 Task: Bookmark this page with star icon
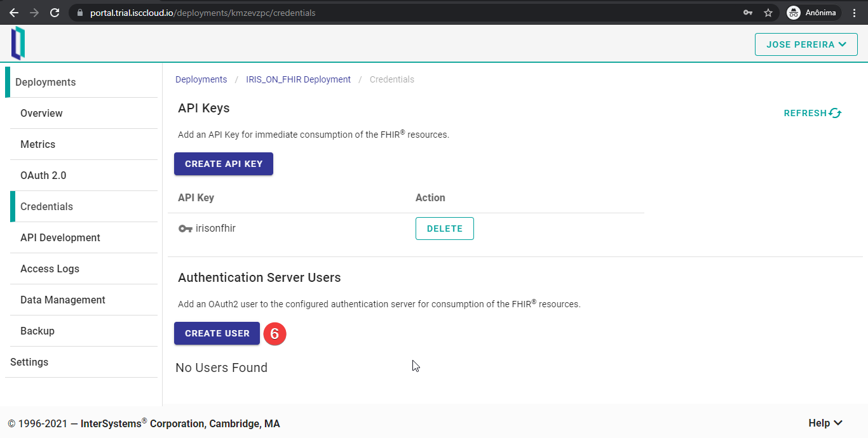pos(768,13)
